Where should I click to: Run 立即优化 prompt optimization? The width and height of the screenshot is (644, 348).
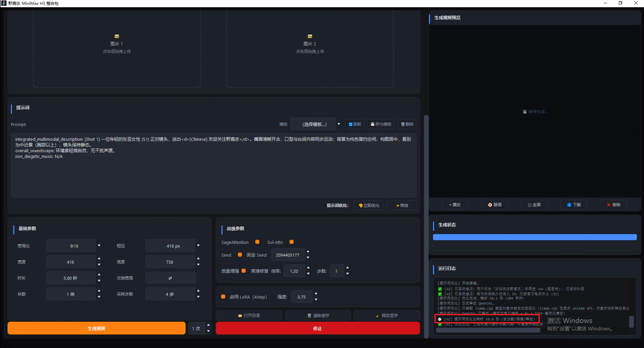tap(369, 205)
